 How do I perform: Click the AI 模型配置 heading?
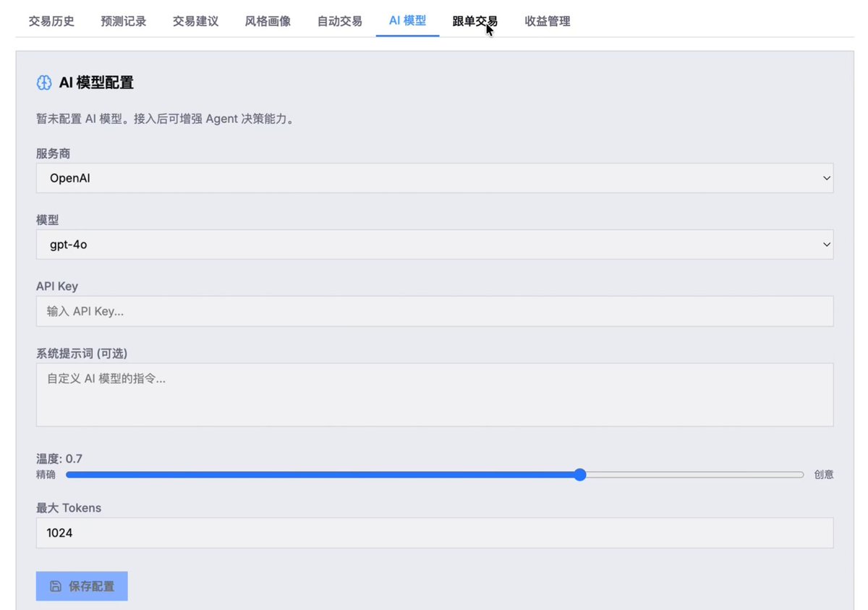tap(96, 82)
